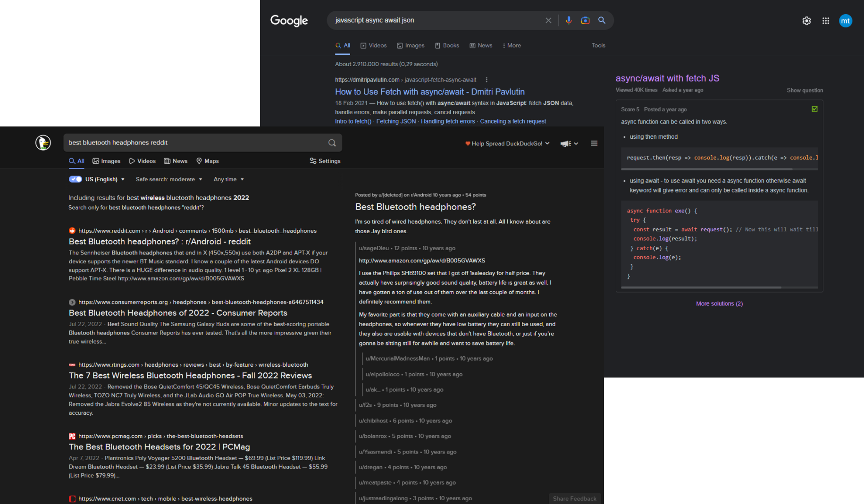Expand the Google More menu
The height and width of the screenshot is (504, 864).
pos(512,45)
